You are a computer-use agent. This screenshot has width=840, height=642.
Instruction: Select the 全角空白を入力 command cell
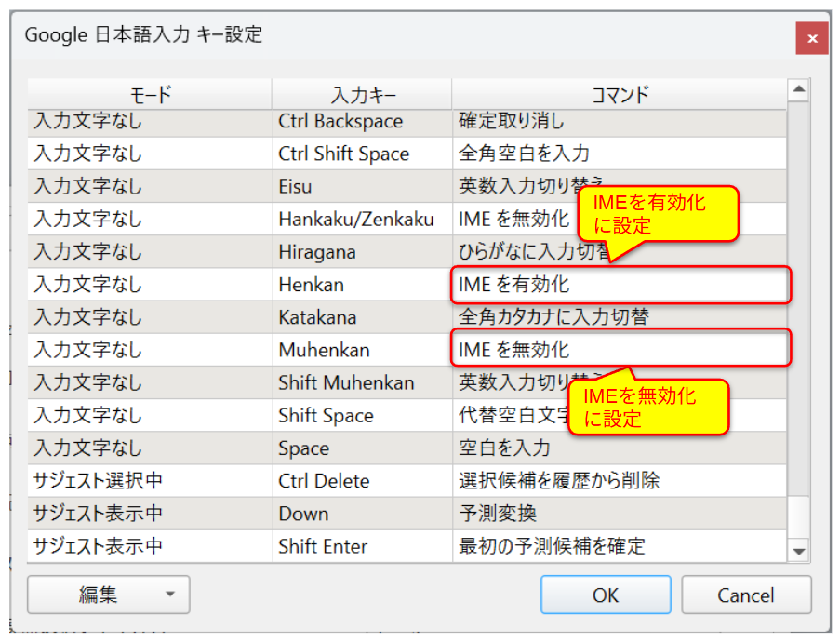[x=620, y=154]
